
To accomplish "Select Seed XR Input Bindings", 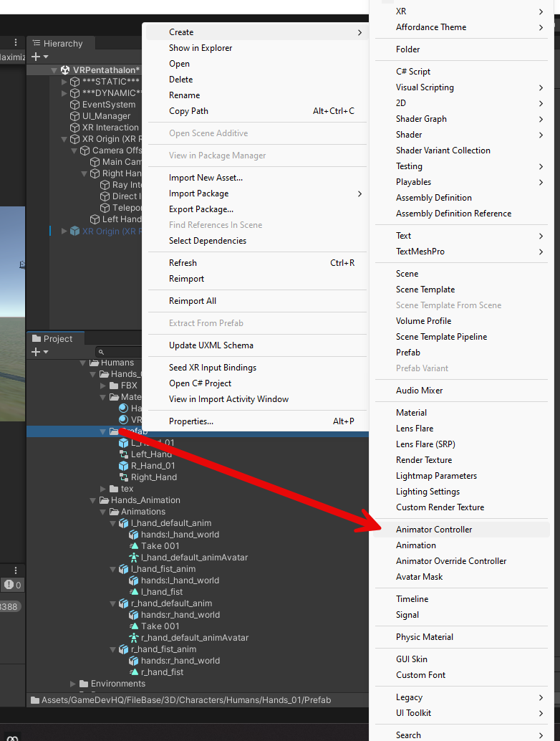I will point(257,368).
